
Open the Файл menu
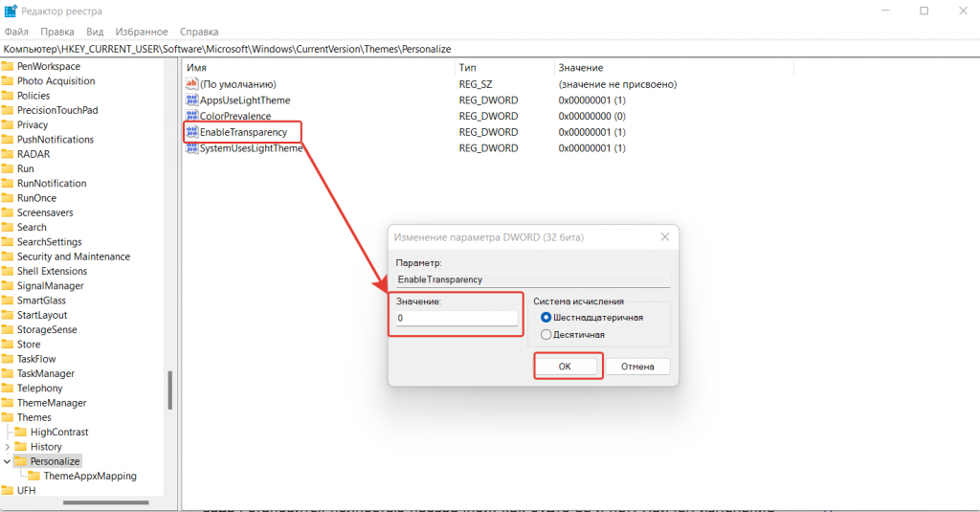(x=16, y=32)
